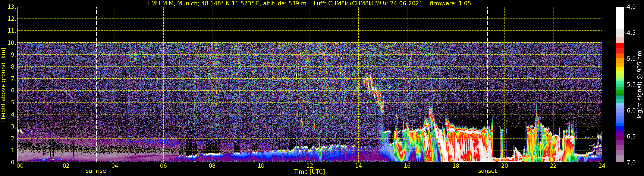The height and width of the screenshot is (176, 644).
Task: Pick the bright red band on the colorbar
Action: point(620,45)
